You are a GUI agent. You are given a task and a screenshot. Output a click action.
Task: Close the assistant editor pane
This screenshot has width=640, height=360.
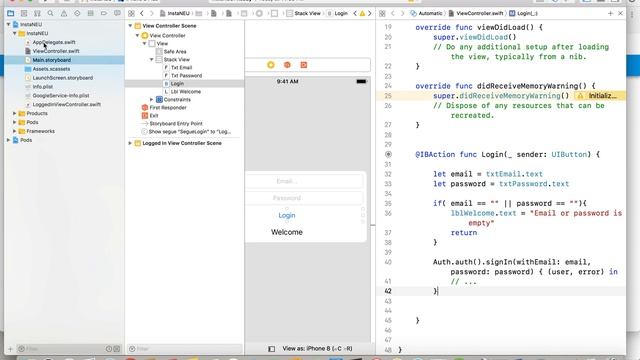point(620,13)
